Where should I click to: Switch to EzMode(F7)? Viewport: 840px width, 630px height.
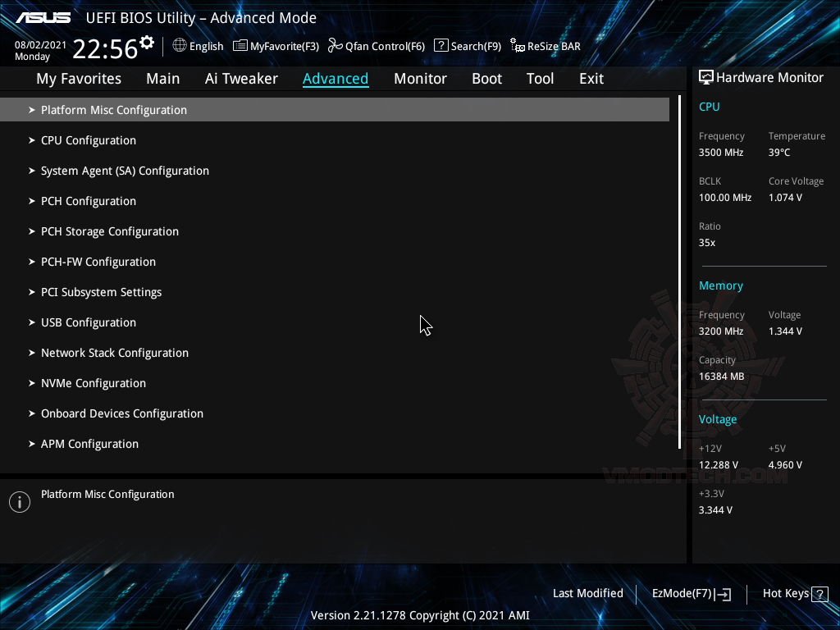point(682,594)
